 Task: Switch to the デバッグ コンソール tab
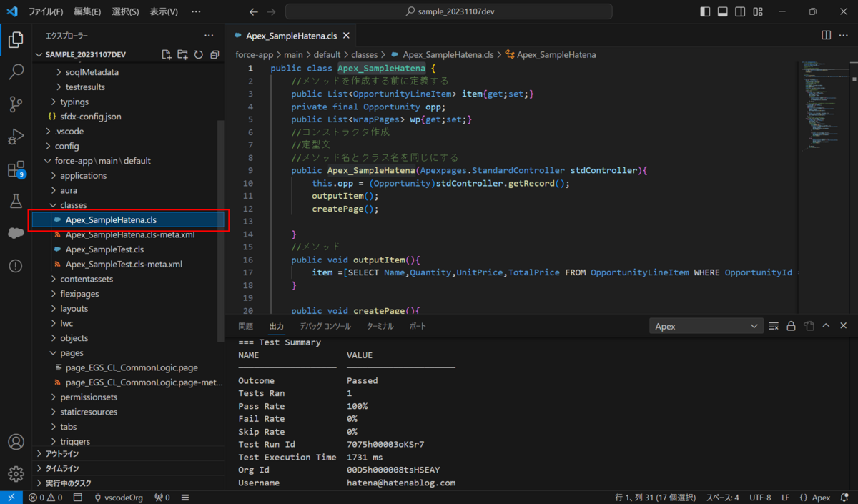pyautogui.click(x=325, y=326)
